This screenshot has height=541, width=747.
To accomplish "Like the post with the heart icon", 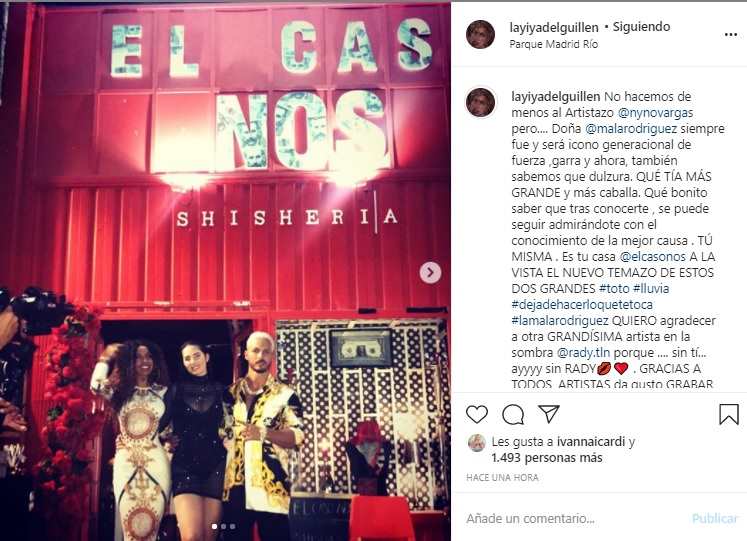I will pos(477,414).
